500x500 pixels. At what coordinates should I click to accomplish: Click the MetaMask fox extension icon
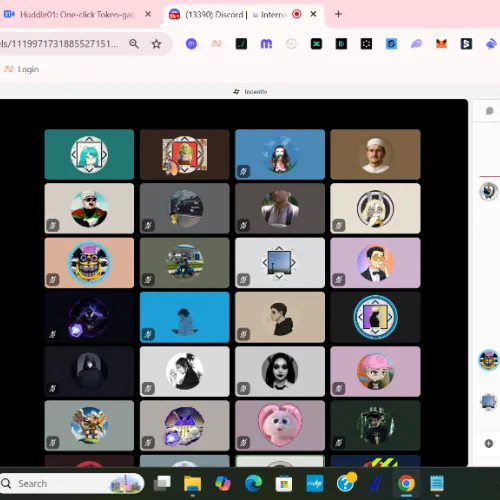[441, 44]
